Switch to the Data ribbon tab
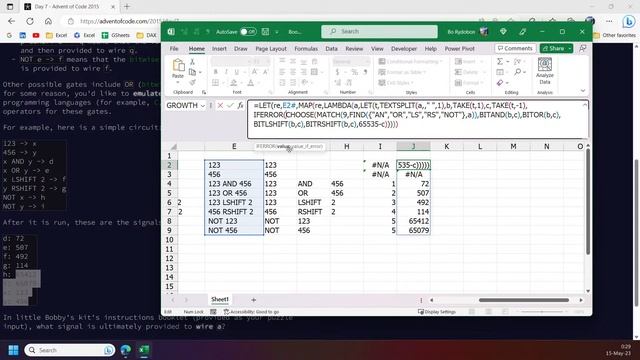640x360 pixels. click(x=331, y=49)
